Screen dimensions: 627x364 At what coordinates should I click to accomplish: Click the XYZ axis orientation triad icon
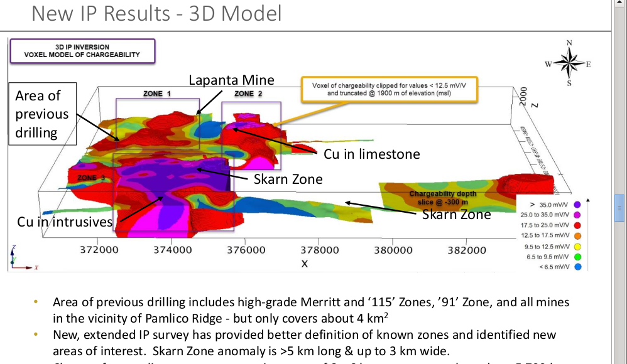(24, 258)
